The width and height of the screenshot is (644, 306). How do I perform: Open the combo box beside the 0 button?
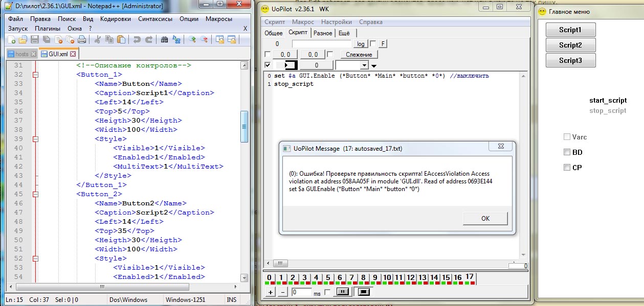click(364, 65)
